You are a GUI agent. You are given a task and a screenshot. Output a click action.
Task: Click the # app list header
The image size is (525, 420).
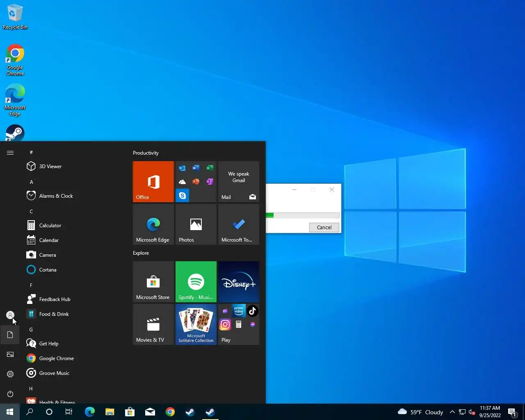pyautogui.click(x=31, y=152)
